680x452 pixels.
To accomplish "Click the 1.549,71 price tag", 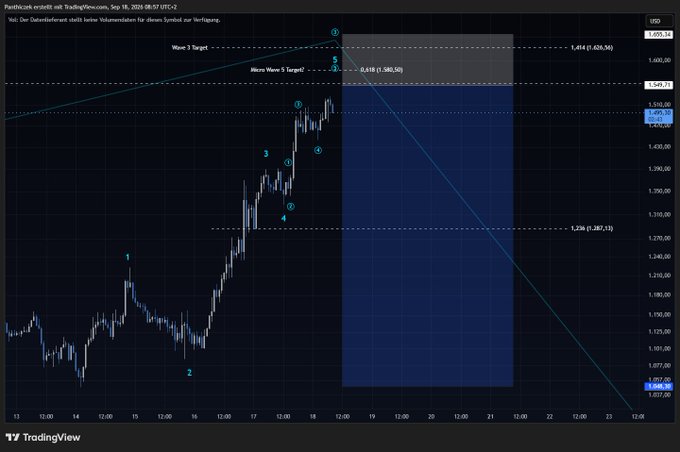I will coord(659,85).
